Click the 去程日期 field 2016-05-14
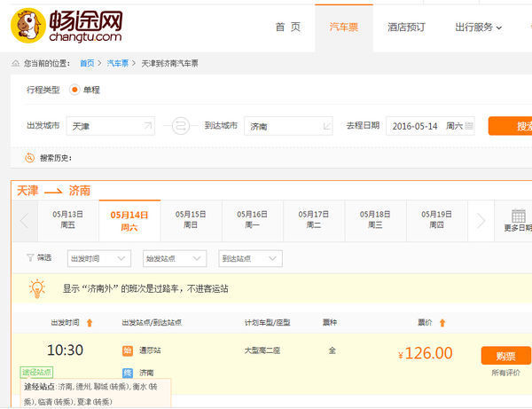This screenshot has height=409, width=532. click(430, 126)
